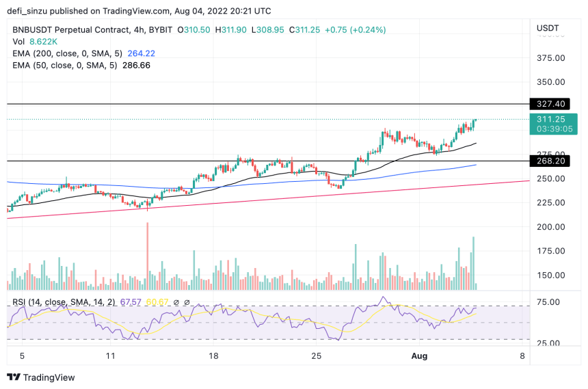Select the pink ascending trendline
The height and width of the screenshot is (389, 588).
pos(268,200)
